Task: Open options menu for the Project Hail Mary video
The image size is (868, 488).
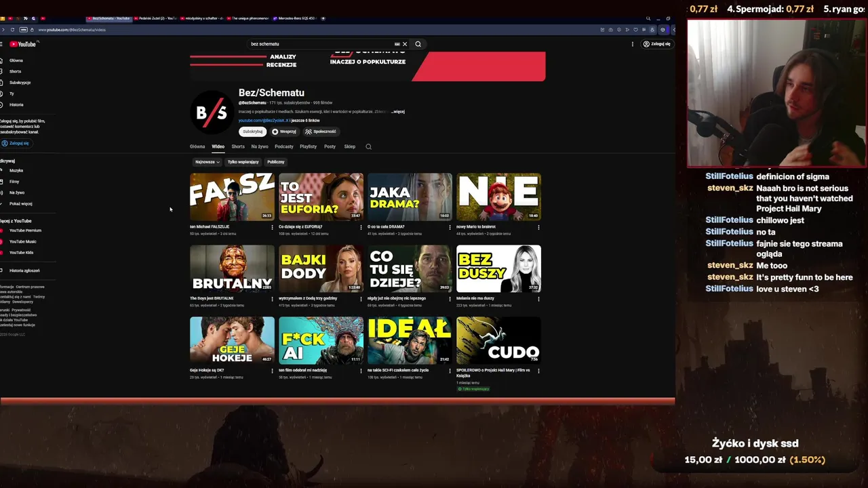Action: click(538, 371)
